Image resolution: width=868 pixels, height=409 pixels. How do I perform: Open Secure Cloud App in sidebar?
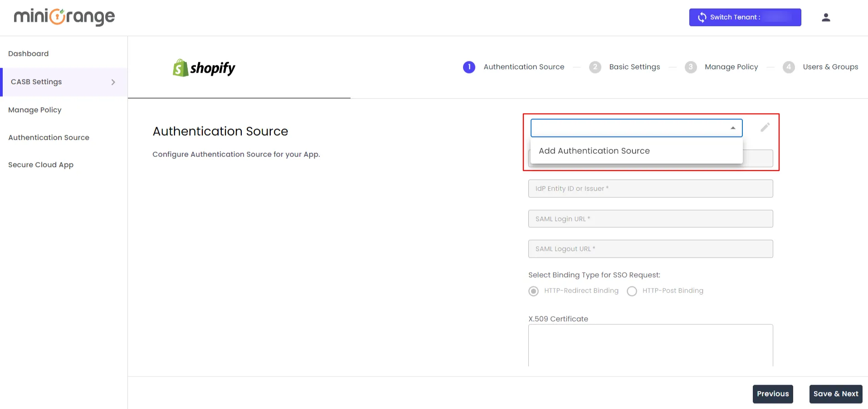(x=41, y=165)
